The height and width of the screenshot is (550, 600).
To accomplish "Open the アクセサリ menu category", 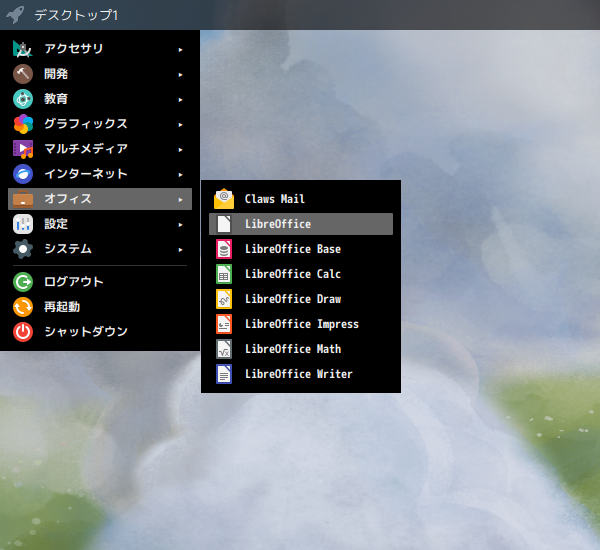I will point(100,49).
